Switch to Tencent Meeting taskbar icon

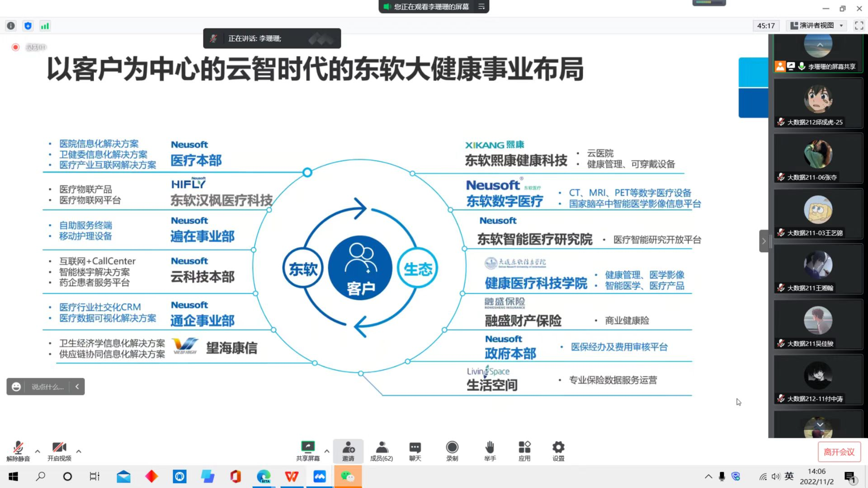[320, 476]
